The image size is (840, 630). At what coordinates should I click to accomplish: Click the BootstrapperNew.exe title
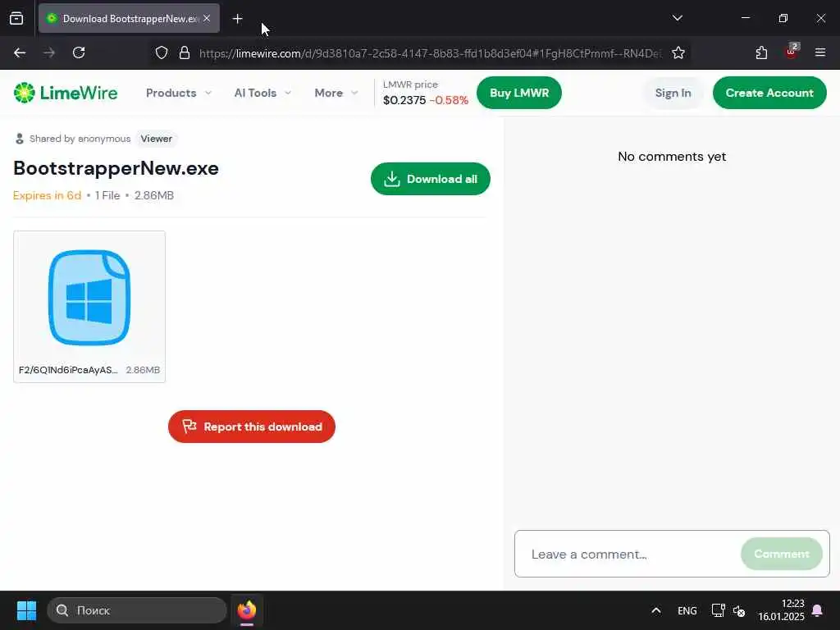(116, 168)
